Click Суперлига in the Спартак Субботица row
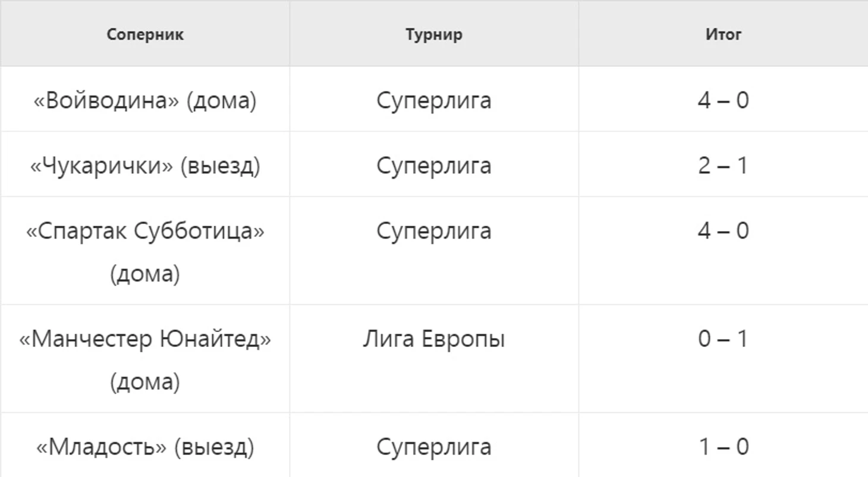Screen dimensions: 868x477 [434, 230]
